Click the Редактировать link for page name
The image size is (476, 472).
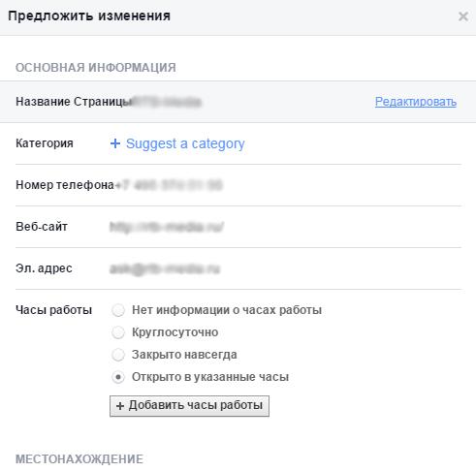416,102
